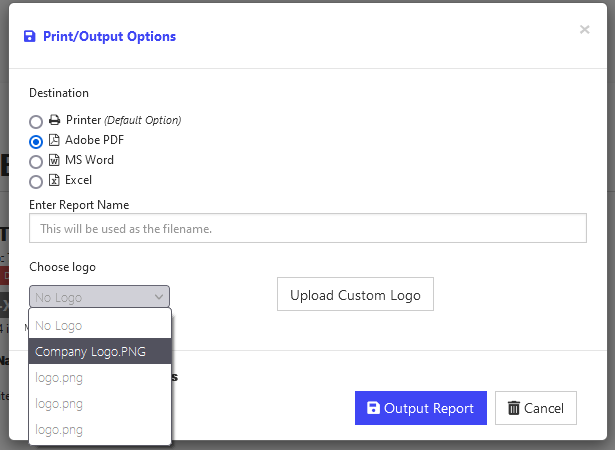Collapse the Choose logo dropdown box

tap(99, 297)
